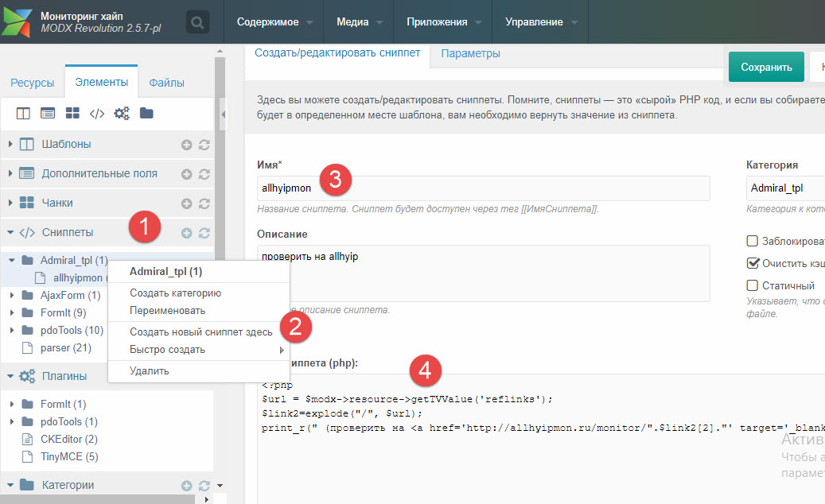Viewport: 825px width, 504px height.
Task: Refresh the Дополнительные поля section
Action: [x=204, y=174]
